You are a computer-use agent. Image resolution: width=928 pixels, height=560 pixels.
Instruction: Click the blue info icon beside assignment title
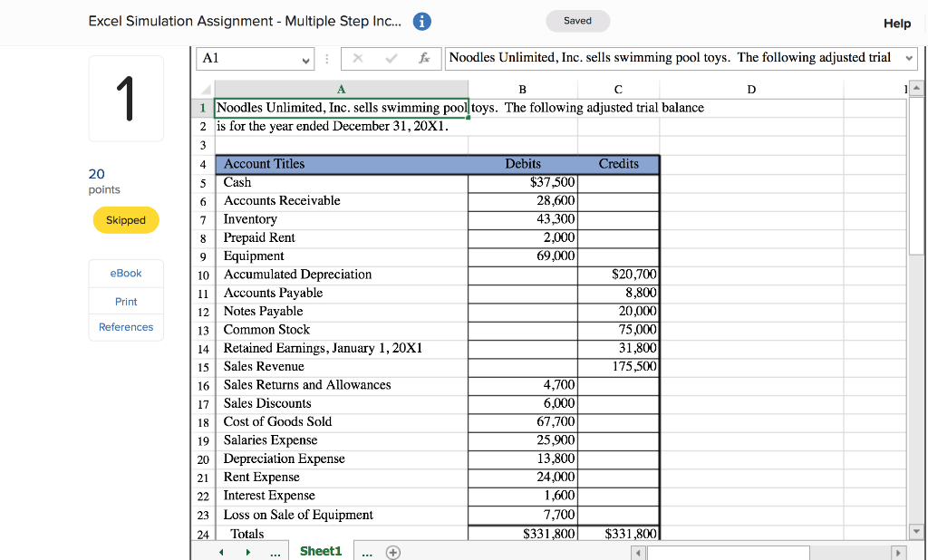click(421, 21)
